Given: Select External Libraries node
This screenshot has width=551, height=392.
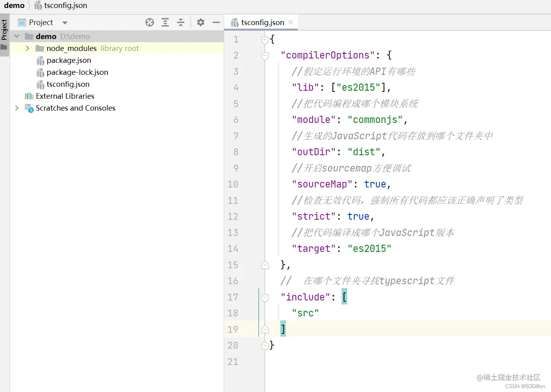Looking at the screenshot, I should tap(65, 96).
